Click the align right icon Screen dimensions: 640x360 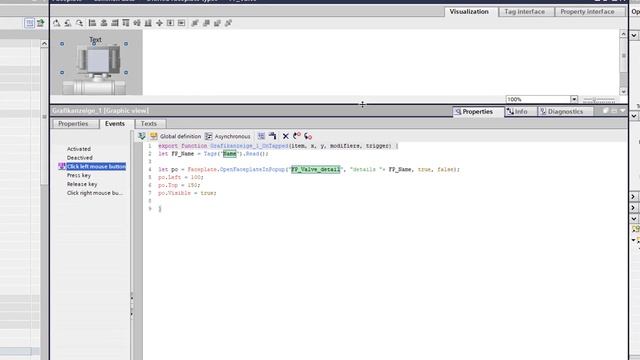[115, 23]
